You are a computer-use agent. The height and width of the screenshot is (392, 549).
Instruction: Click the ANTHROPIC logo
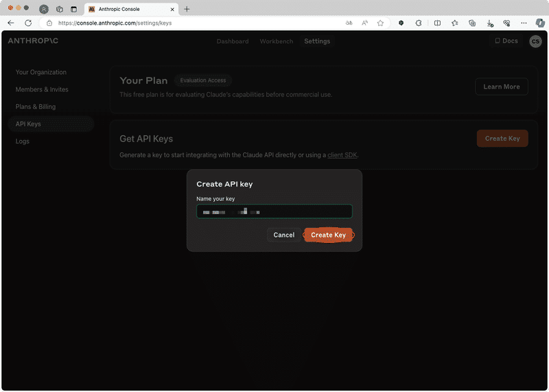(x=33, y=41)
